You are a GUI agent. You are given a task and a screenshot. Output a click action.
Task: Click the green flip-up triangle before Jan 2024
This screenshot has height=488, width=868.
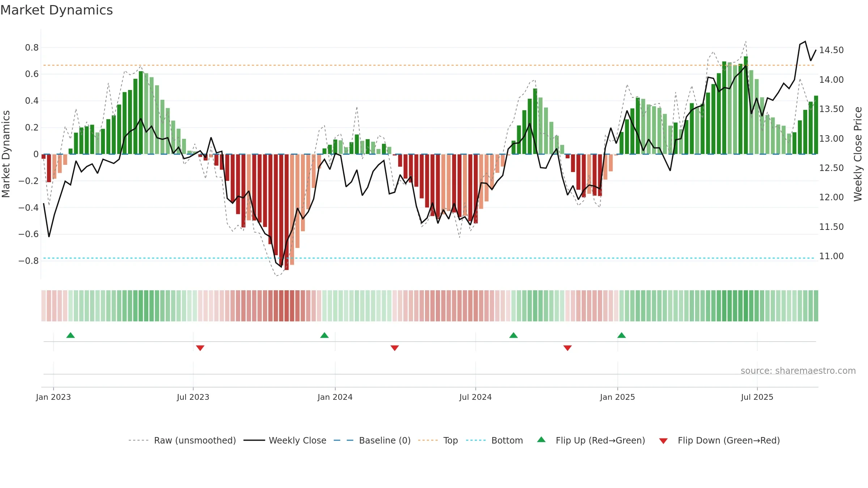[324, 335]
